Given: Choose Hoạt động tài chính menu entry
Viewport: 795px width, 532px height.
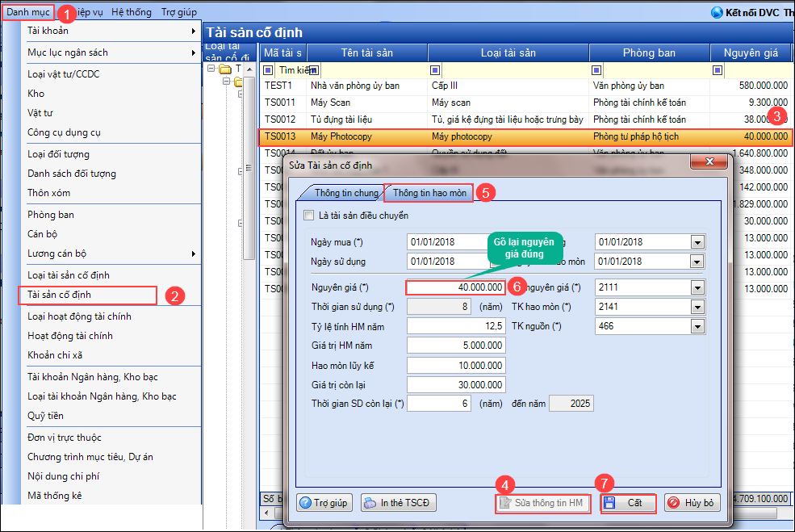Looking at the screenshot, I should 70,336.
